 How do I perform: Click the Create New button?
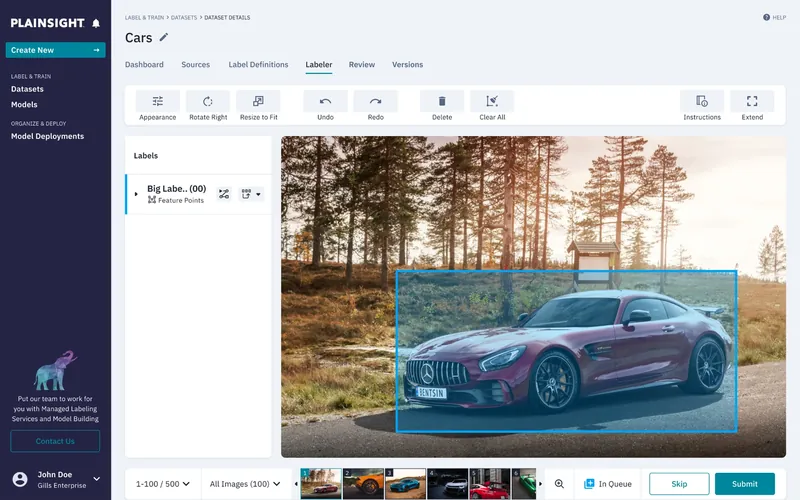pyautogui.click(x=56, y=50)
